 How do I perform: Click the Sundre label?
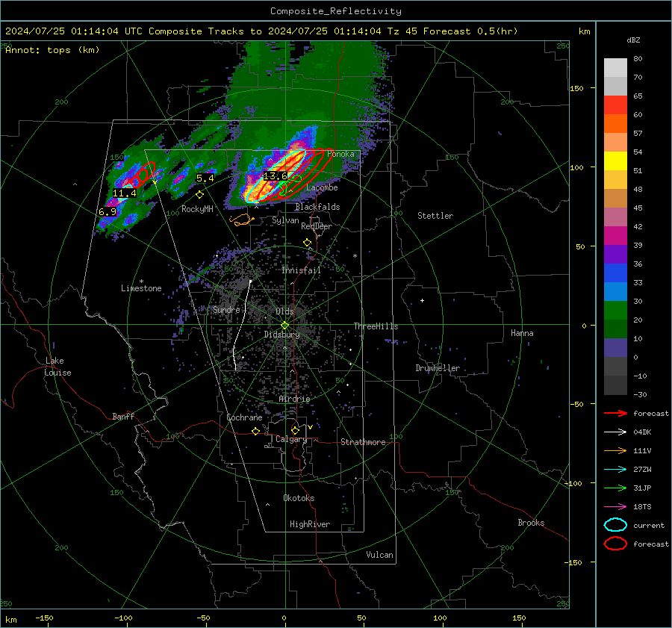pyautogui.click(x=226, y=309)
